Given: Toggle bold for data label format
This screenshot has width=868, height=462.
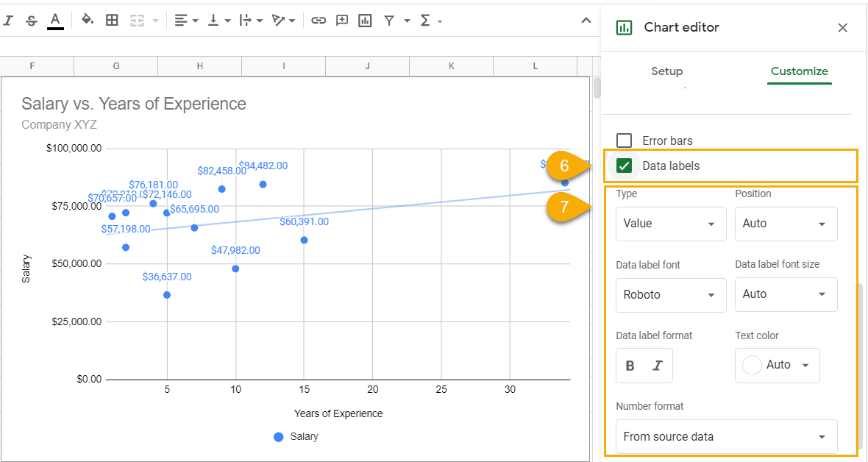Looking at the screenshot, I should pyautogui.click(x=630, y=365).
